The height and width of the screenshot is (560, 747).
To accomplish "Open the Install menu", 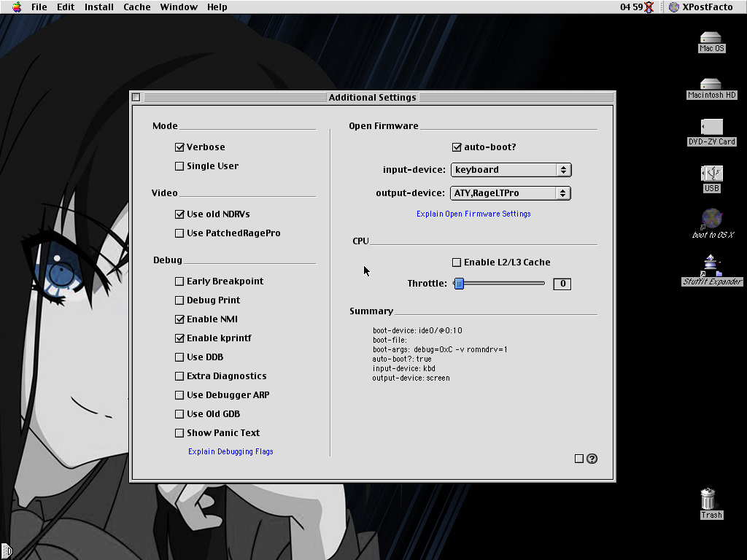I will pos(99,7).
